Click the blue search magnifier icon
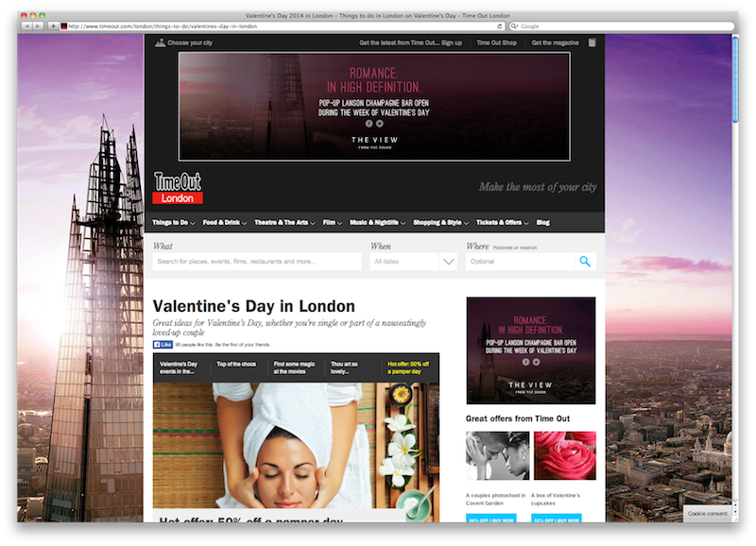 585,262
